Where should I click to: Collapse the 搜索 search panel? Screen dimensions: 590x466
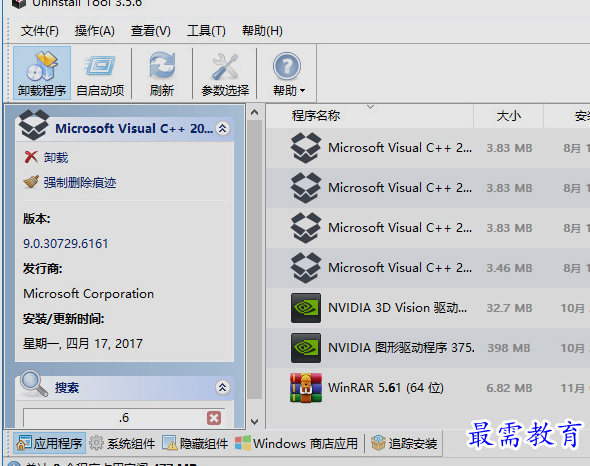(222, 387)
